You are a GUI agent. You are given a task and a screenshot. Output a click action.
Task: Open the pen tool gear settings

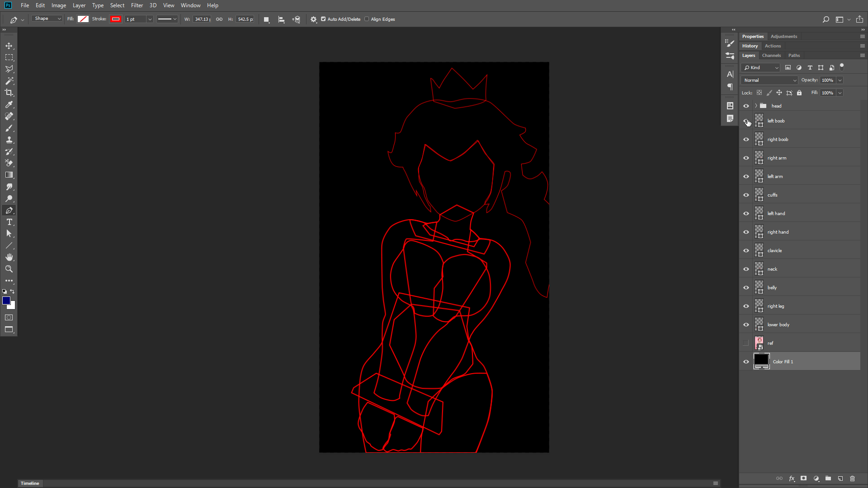313,19
